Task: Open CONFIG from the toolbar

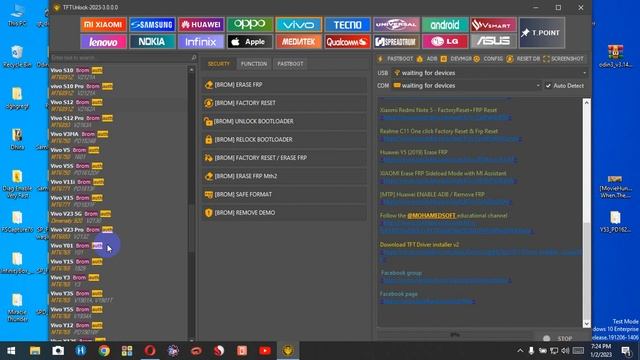Action: click(489, 59)
